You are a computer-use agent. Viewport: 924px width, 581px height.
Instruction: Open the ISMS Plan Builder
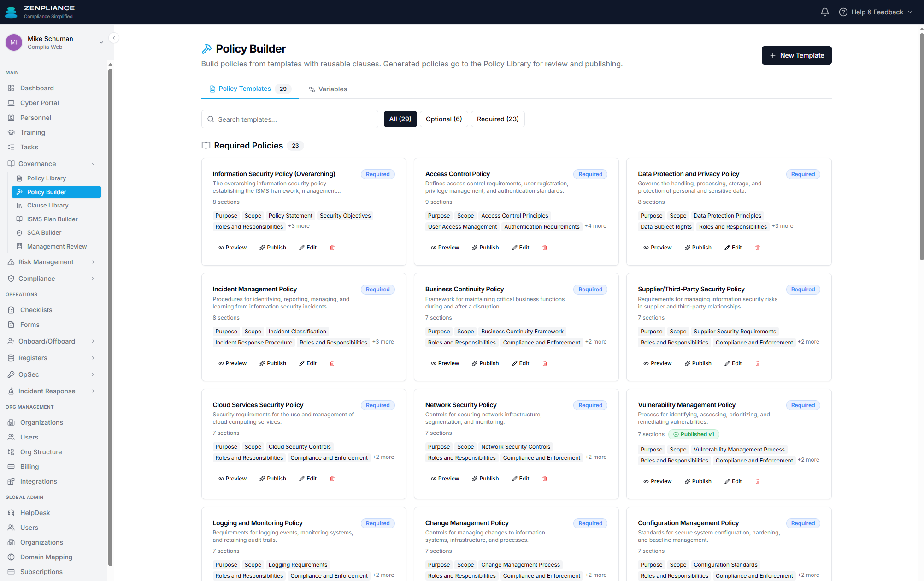[51, 219]
